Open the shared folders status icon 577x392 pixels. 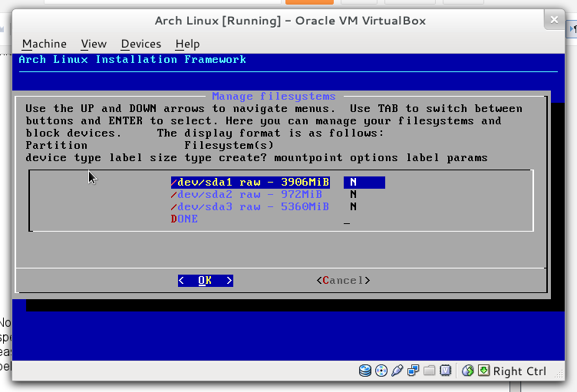429,371
